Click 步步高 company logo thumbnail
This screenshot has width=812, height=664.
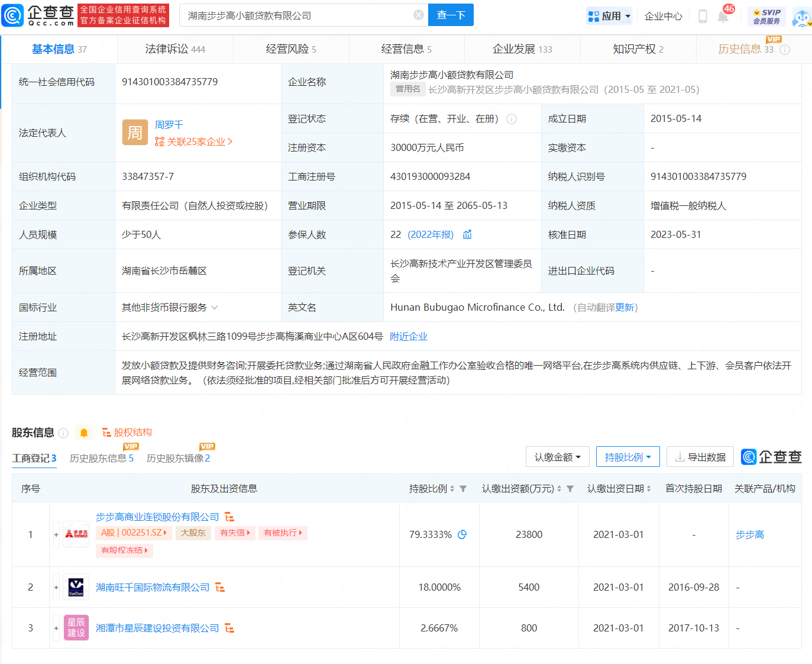[x=76, y=534]
